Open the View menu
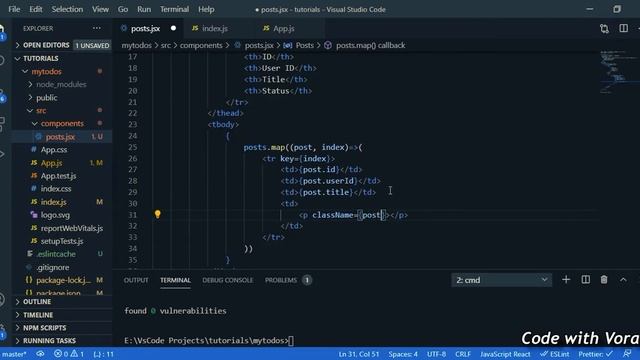Viewport: 640px width, 360px height. (100, 9)
